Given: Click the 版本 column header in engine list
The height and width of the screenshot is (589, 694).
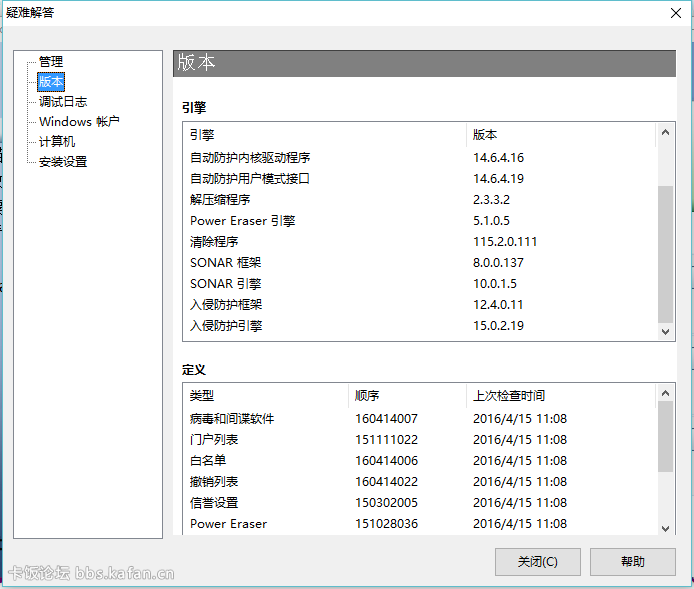Looking at the screenshot, I should tap(561, 135).
